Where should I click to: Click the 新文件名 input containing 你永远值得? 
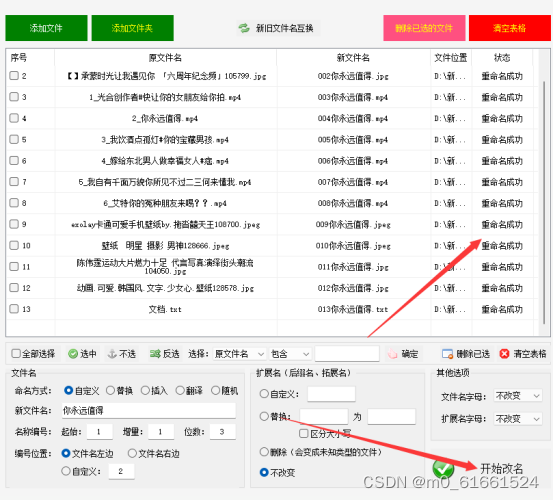(149, 411)
